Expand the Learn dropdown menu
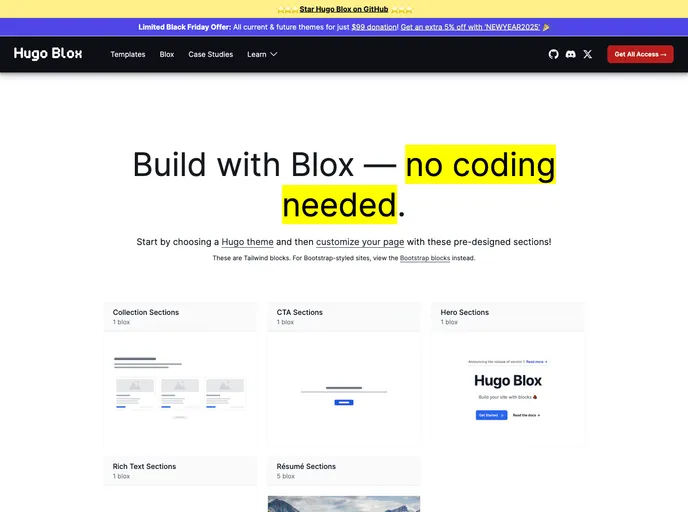Image resolution: width=688 pixels, height=512 pixels. coord(262,54)
